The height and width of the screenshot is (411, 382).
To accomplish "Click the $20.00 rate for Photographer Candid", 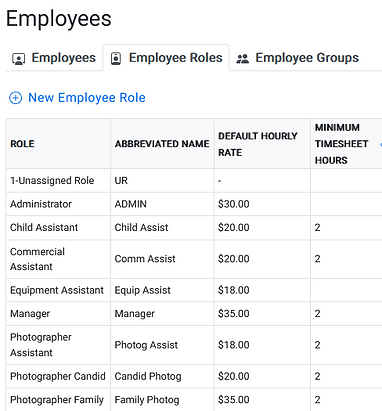I will 234,376.
